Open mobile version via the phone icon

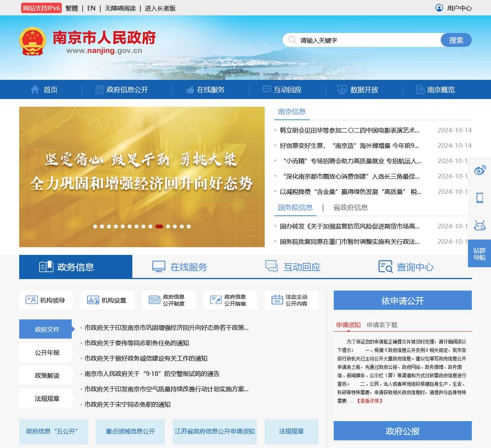pyautogui.click(x=480, y=198)
